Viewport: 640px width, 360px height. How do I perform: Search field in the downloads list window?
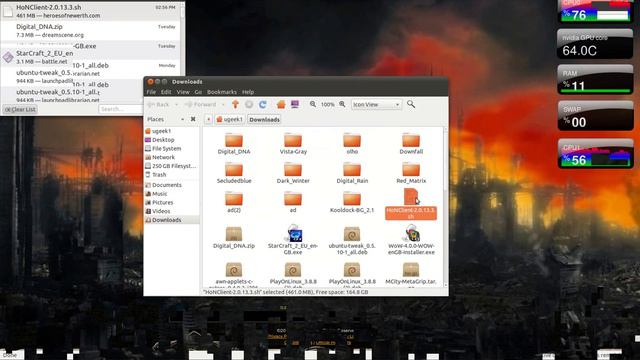(120, 109)
